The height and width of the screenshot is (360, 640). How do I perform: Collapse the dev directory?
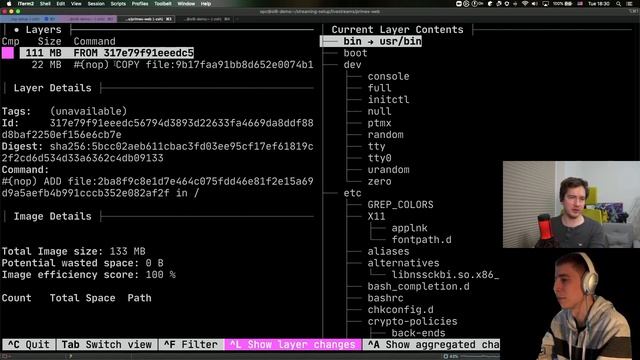coord(352,65)
